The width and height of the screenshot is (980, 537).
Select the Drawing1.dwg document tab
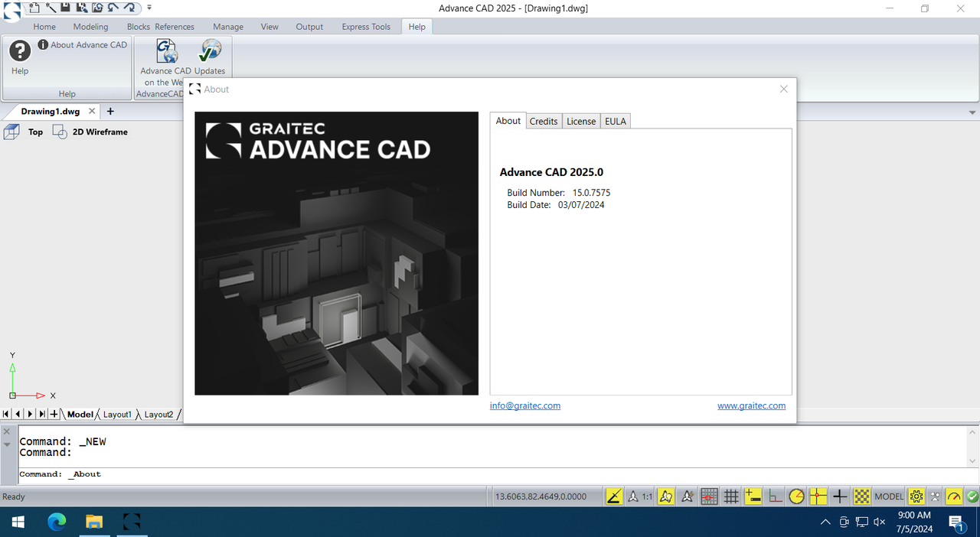51,112
